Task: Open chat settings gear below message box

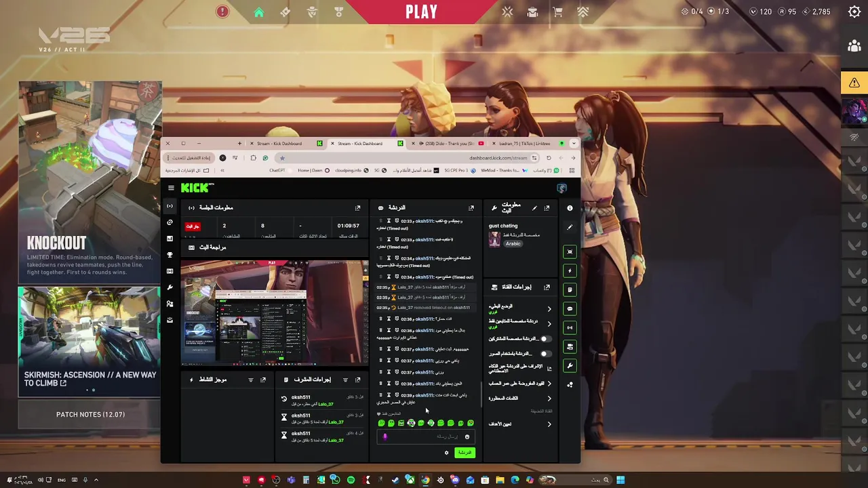Action: [446, 453]
